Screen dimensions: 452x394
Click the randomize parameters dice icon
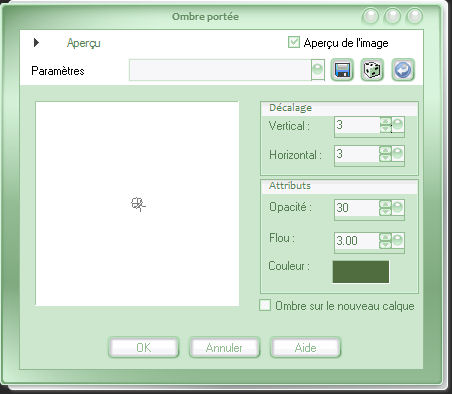(372, 70)
